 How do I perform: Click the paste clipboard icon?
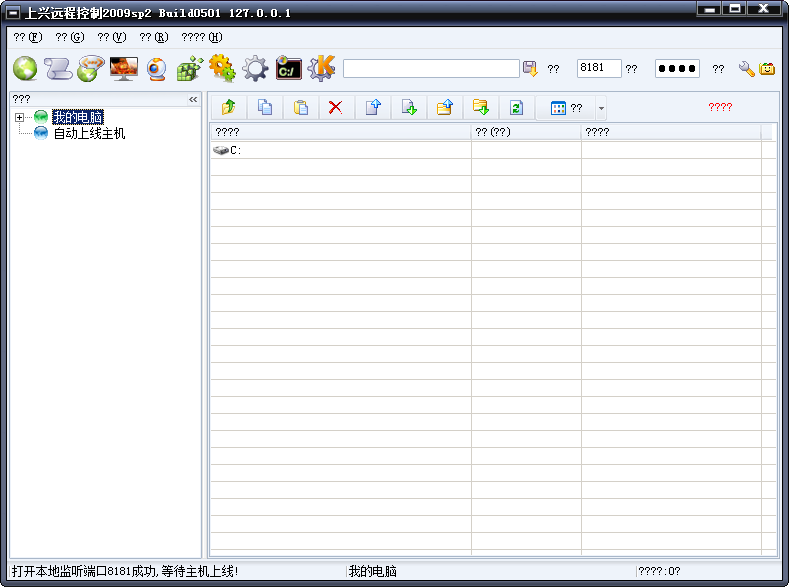click(300, 108)
